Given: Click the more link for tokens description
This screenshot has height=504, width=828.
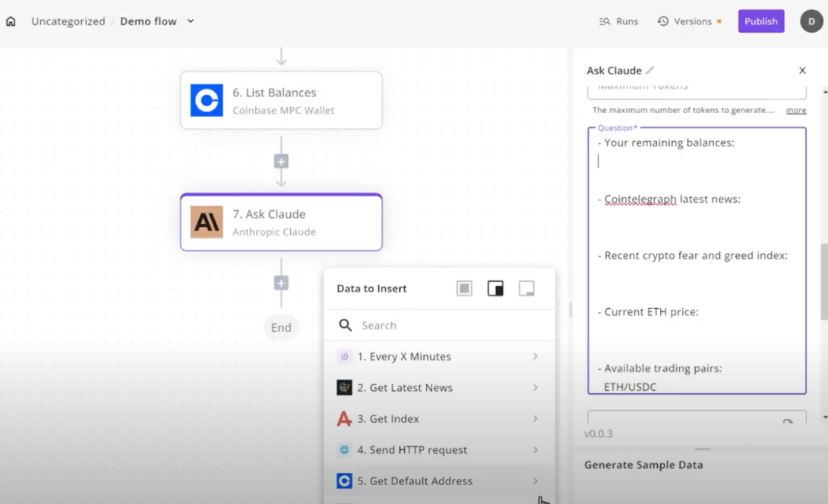Looking at the screenshot, I should tap(796, 110).
